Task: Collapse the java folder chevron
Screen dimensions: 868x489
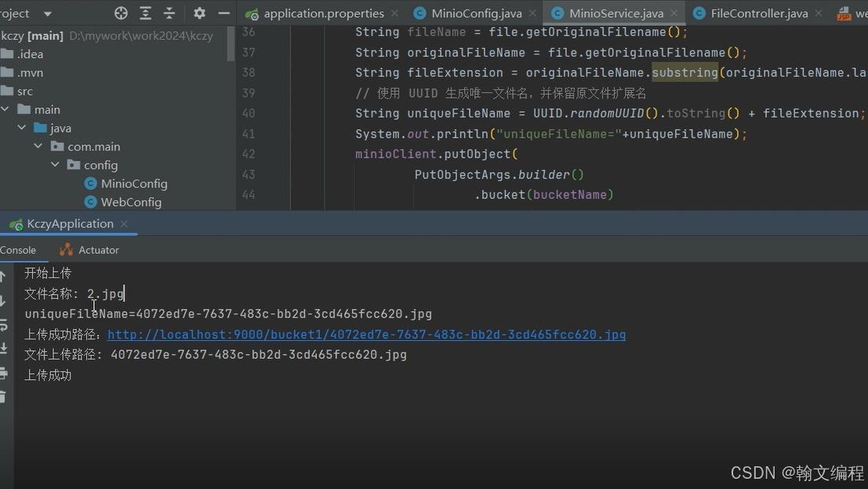Action: [22, 128]
